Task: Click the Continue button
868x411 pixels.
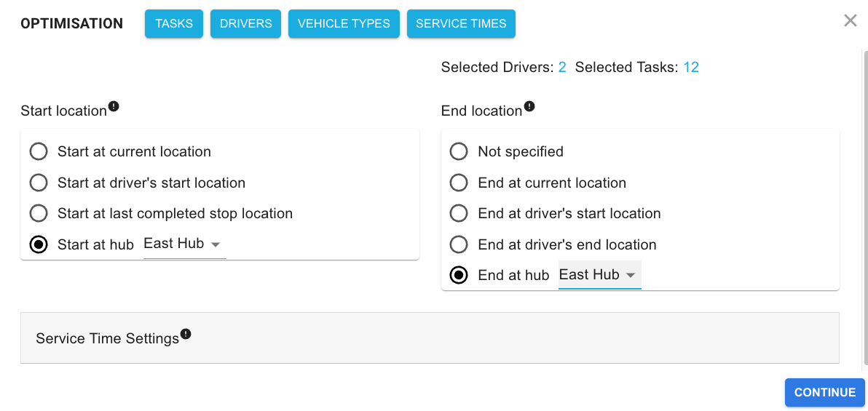Action: coord(825,392)
